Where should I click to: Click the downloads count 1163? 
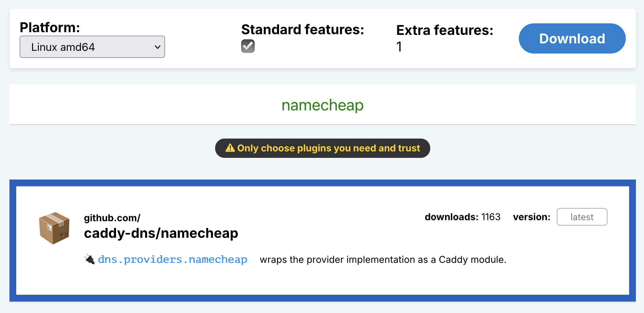(x=491, y=217)
